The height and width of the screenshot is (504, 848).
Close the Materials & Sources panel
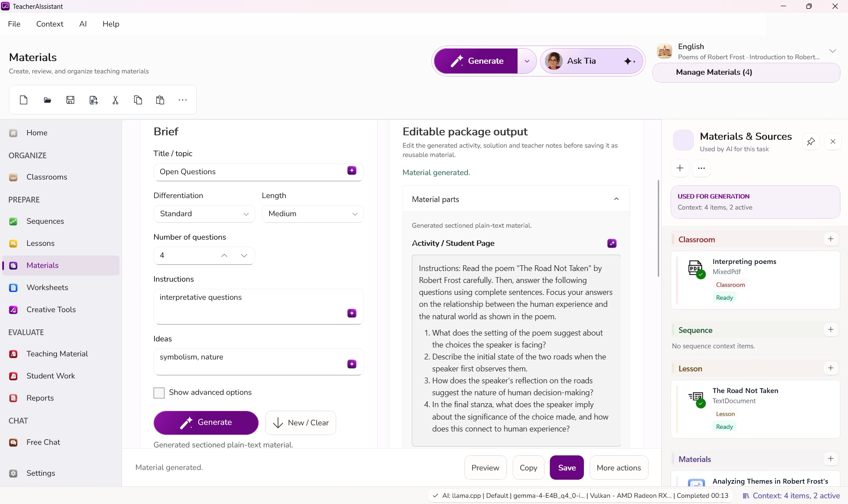[x=833, y=141]
